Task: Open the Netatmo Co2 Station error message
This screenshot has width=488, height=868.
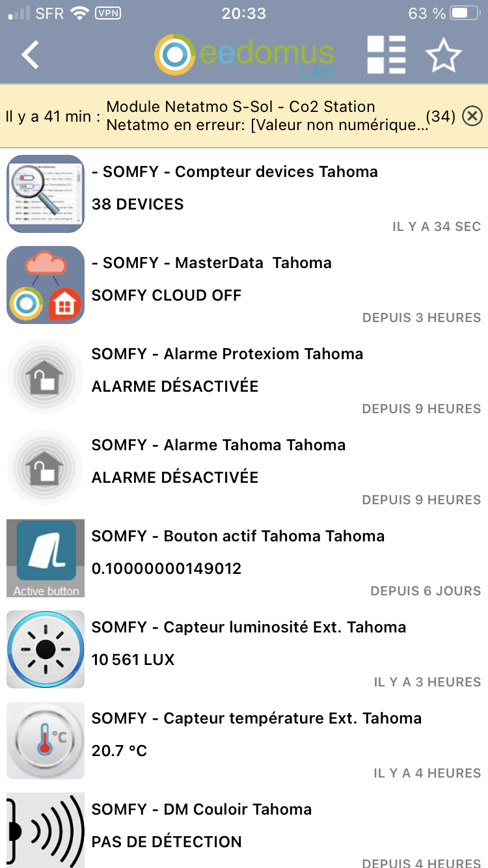Action: pos(267,116)
